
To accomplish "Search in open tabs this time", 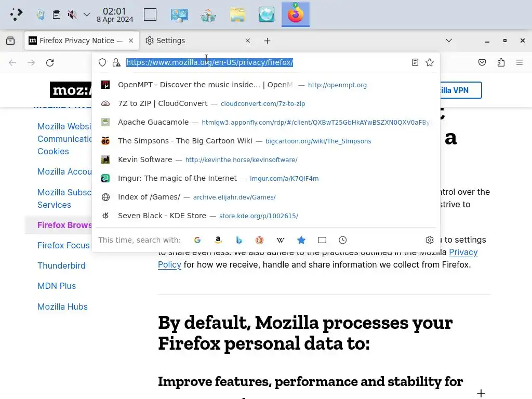I will 322,240.
